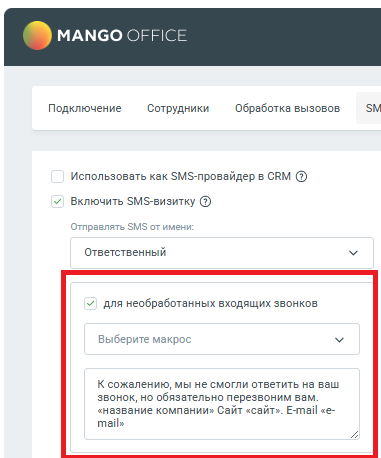Enable Использовать как SMS-провайдер в CRM checkbox

pyautogui.click(x=57, y=176)
